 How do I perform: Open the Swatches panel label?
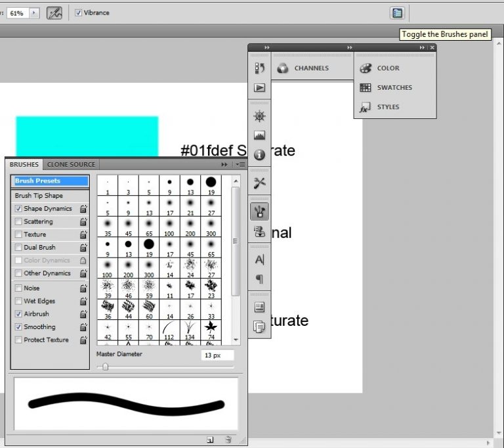point(394,87)
